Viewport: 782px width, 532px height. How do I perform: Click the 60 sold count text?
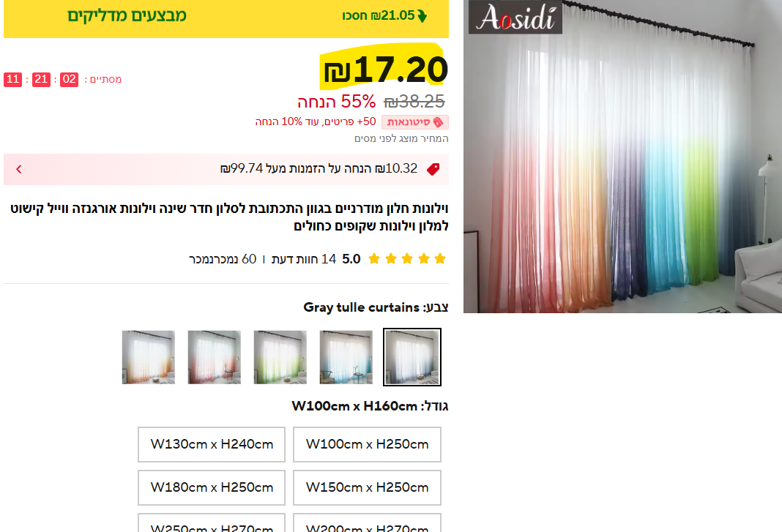[223, 259]
